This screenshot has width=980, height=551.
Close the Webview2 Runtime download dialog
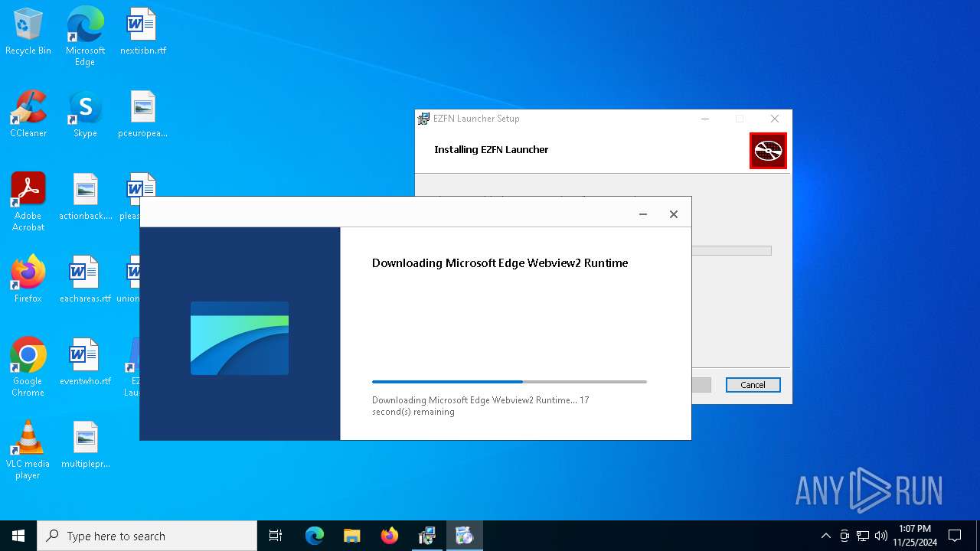pyautogui.click(x=674, y=214)
